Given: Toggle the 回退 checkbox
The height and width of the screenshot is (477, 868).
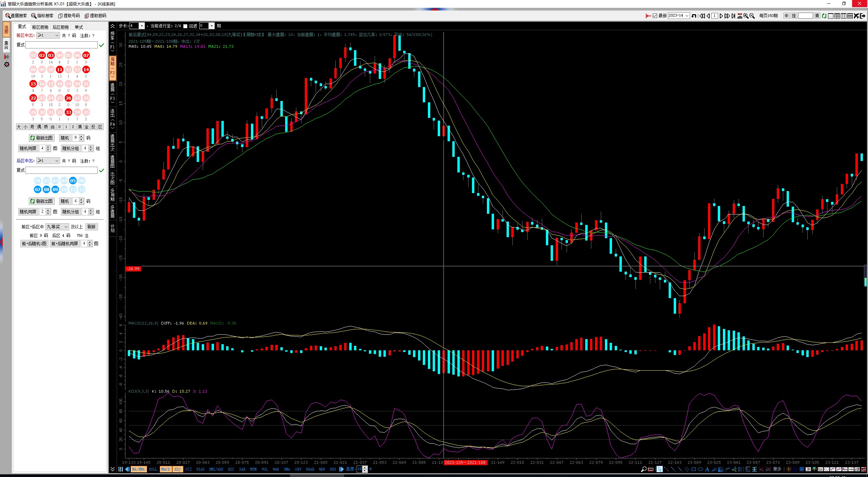Looking at the screenshot, I should point(185,26).
